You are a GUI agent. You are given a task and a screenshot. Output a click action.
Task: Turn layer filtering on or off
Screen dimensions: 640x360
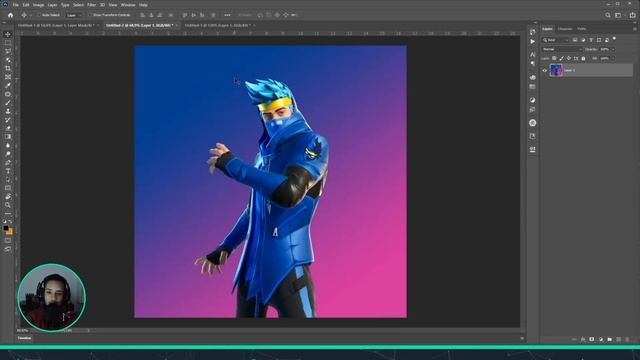(614, 39)
